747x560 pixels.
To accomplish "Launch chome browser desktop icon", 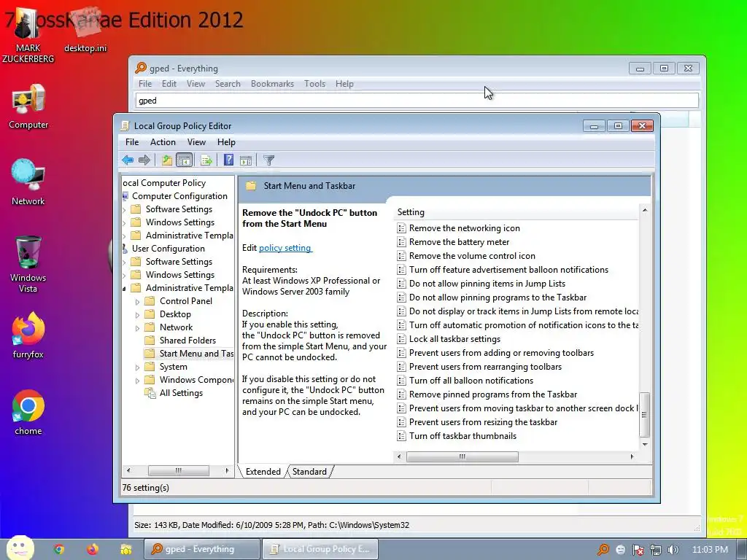I will (28, 413).
